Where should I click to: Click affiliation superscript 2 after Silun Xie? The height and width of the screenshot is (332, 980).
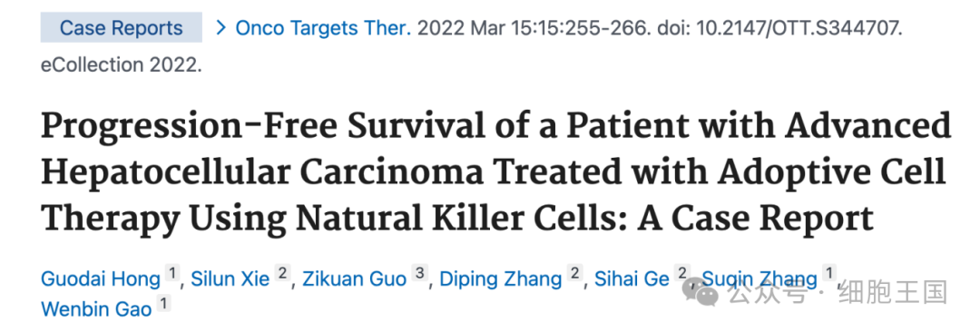[x=282, y=273]
